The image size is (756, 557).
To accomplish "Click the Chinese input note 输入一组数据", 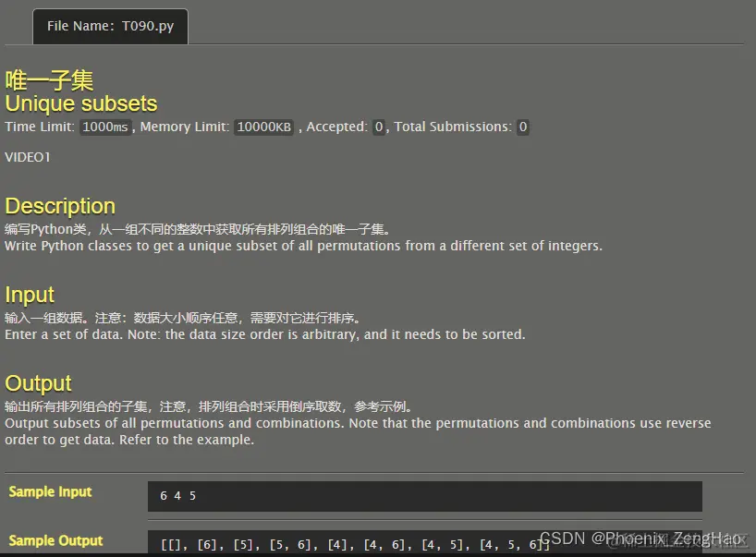I will coord(182,318).
